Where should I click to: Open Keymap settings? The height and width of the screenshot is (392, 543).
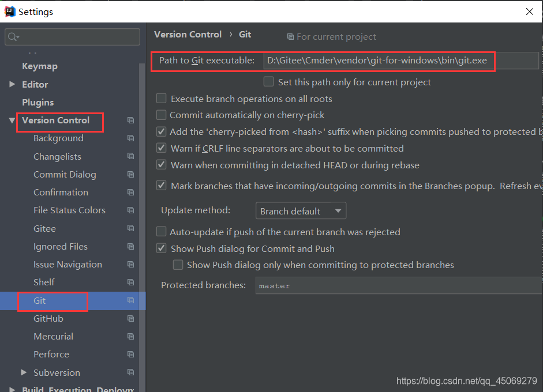coord(40,66)
